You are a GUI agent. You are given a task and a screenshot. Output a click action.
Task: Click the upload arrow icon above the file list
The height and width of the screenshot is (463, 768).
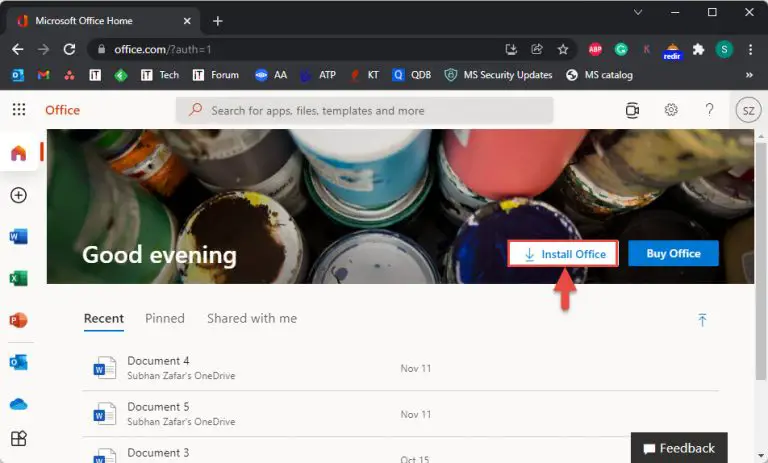pos(702,320)
